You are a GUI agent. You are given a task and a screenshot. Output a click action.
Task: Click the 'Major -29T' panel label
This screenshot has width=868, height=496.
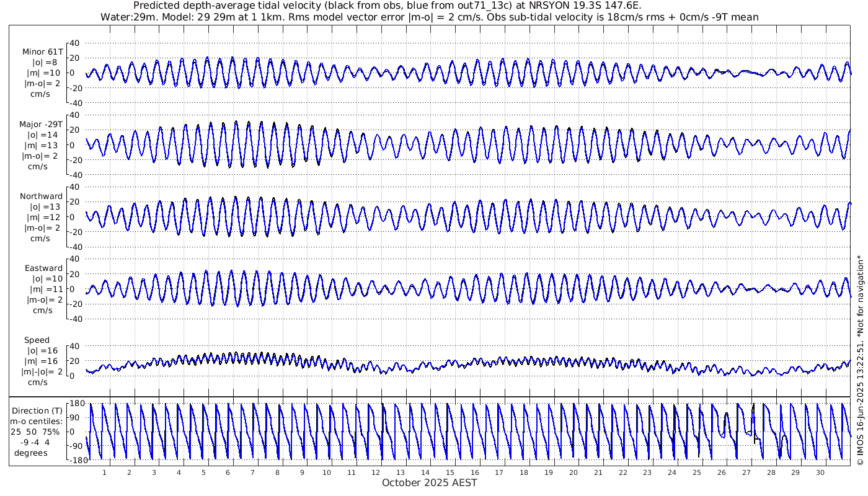point(41,124)
